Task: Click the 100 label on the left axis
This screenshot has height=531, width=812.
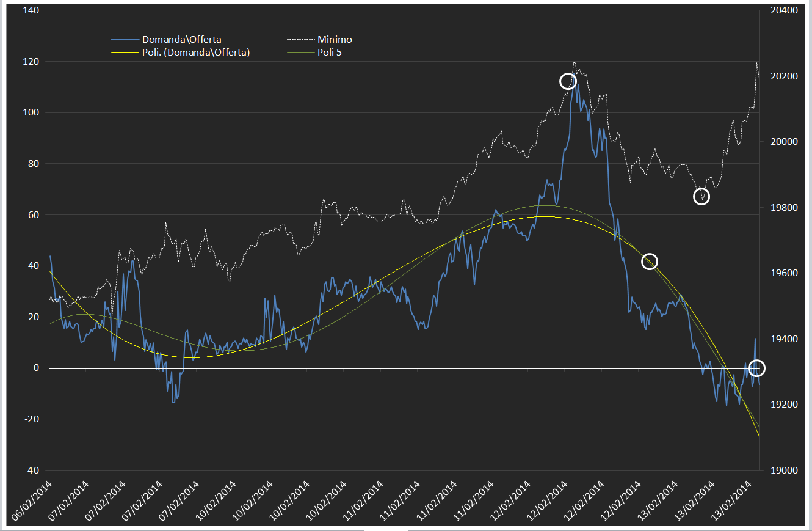Action: click(31, 112)
